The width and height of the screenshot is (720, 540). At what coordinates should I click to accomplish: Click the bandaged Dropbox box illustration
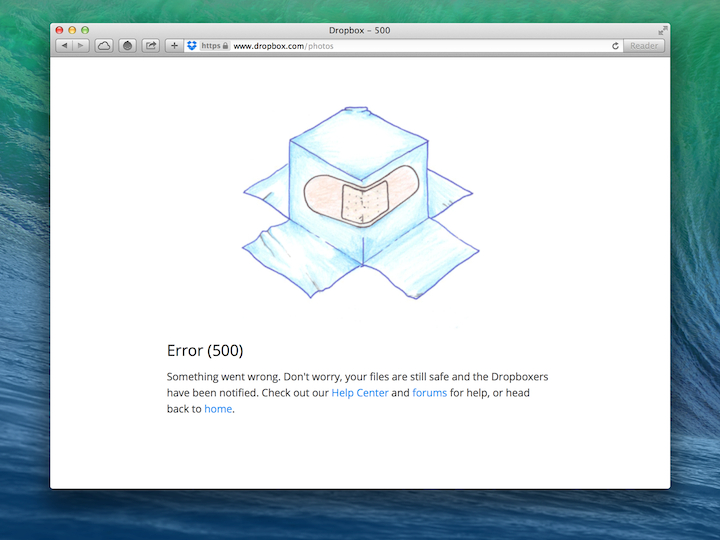(361, 202)
